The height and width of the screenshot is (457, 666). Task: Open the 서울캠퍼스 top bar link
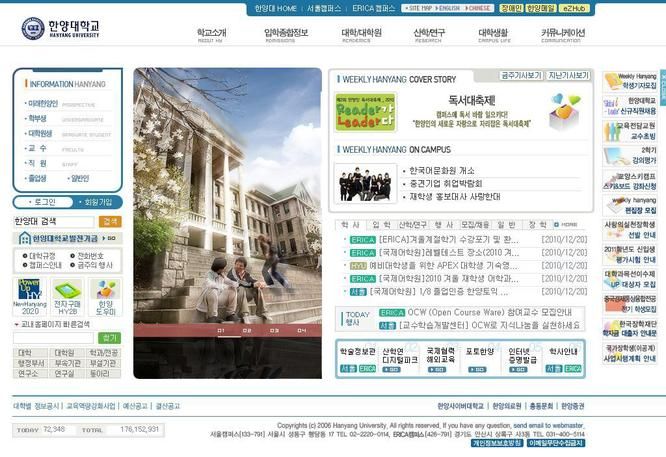pos(324,8)
